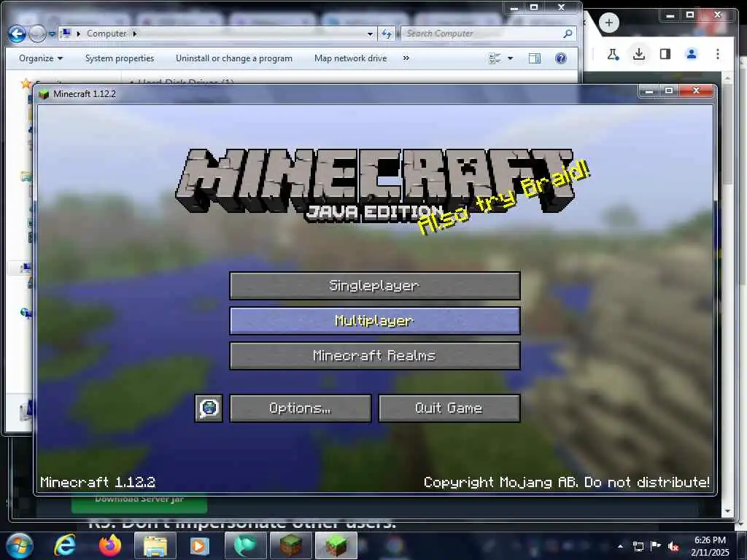The width and height of the screenshot is (747, 560).
Task: Open address bar history dropdown
Action: point(370,34)
